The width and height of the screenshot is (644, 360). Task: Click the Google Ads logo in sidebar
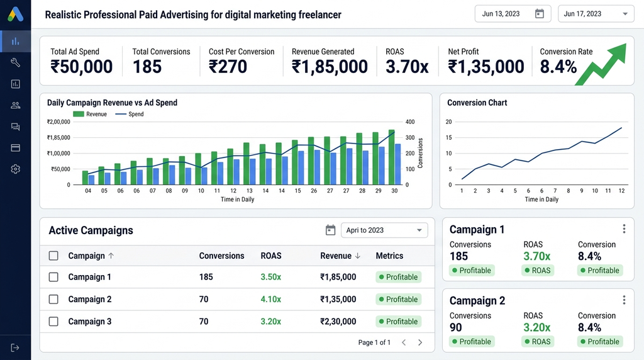16,14
